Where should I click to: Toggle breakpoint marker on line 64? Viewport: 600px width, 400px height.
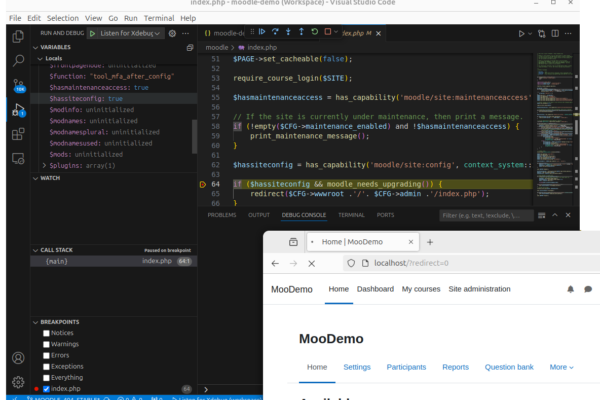coord(203,184)
